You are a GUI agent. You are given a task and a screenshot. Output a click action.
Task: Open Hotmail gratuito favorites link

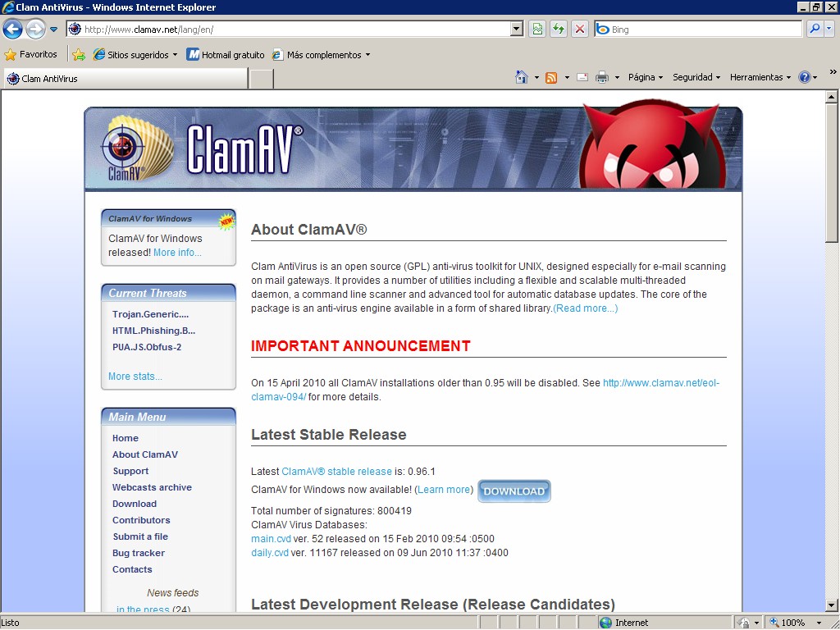(x=226, y=55)
